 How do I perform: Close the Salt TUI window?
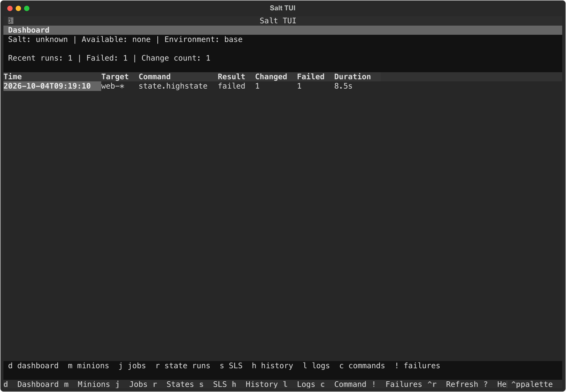pyautogui.click(x=10, y=8)
